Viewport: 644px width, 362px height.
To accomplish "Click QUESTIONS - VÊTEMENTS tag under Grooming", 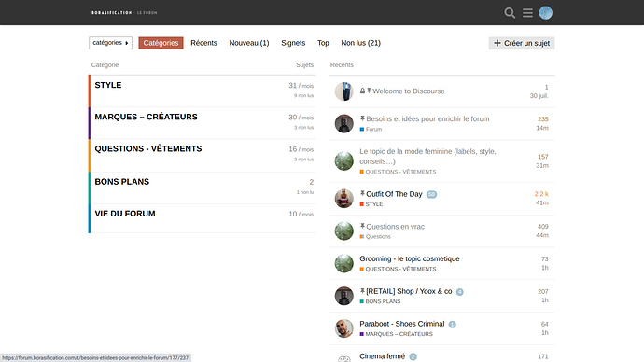I will tap(398, 269).
